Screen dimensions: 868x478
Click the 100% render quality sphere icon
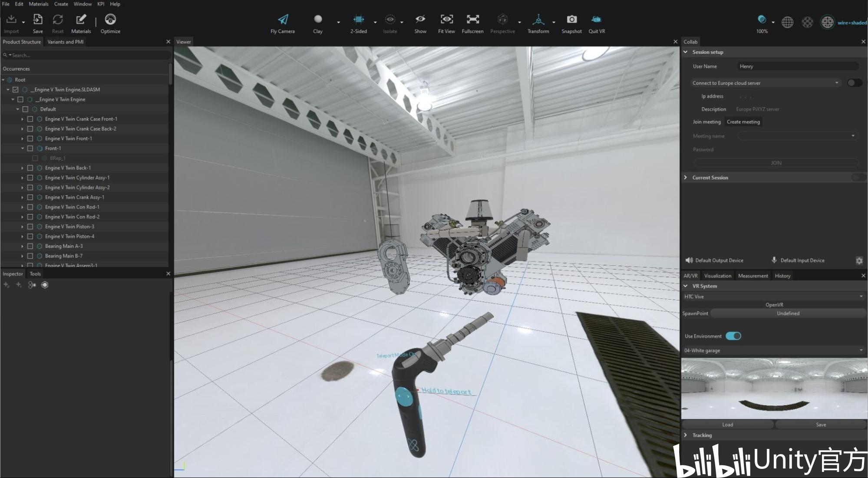762,20
